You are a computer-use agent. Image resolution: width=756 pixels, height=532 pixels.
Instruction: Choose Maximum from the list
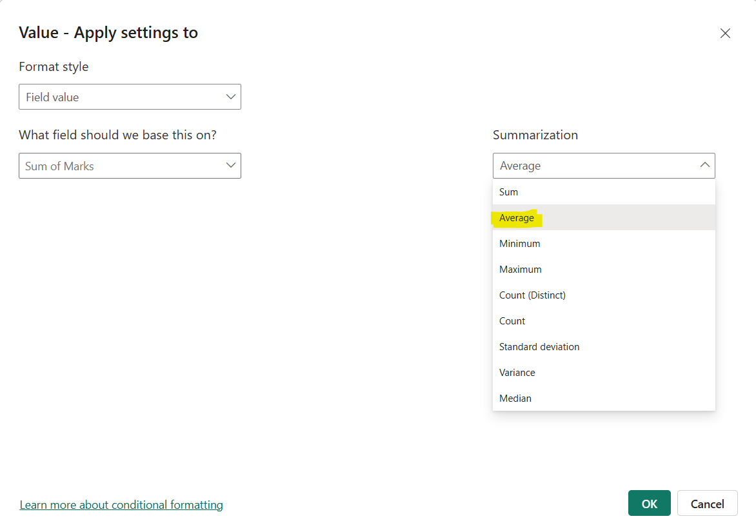point(520,269)
